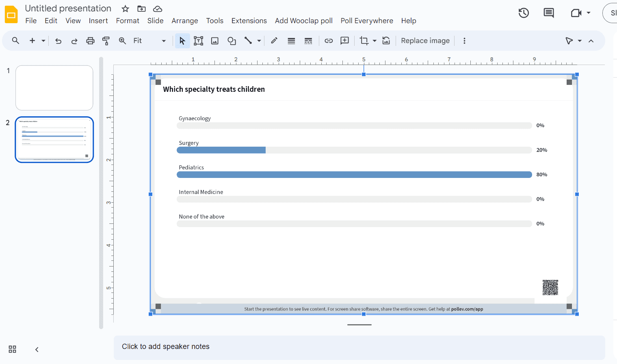Insert a link

tap(329, 41)
